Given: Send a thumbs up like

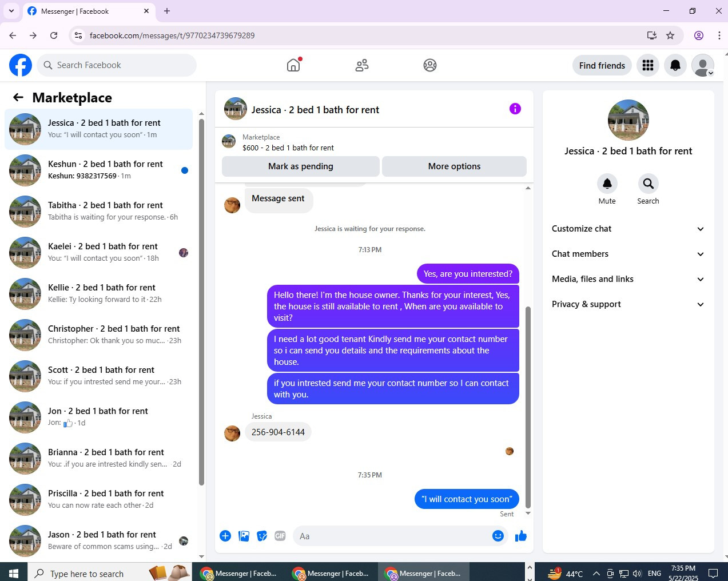Looking at the screenshot, I should (520, 536).
